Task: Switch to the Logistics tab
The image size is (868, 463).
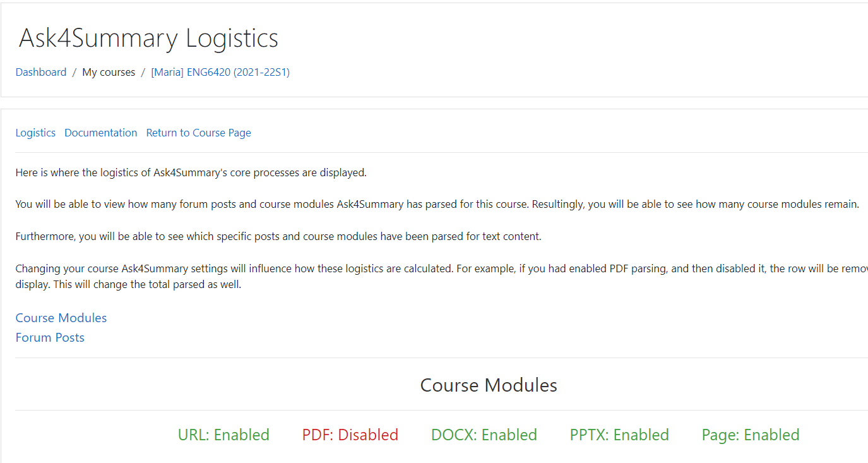Action: pos(35,133)
